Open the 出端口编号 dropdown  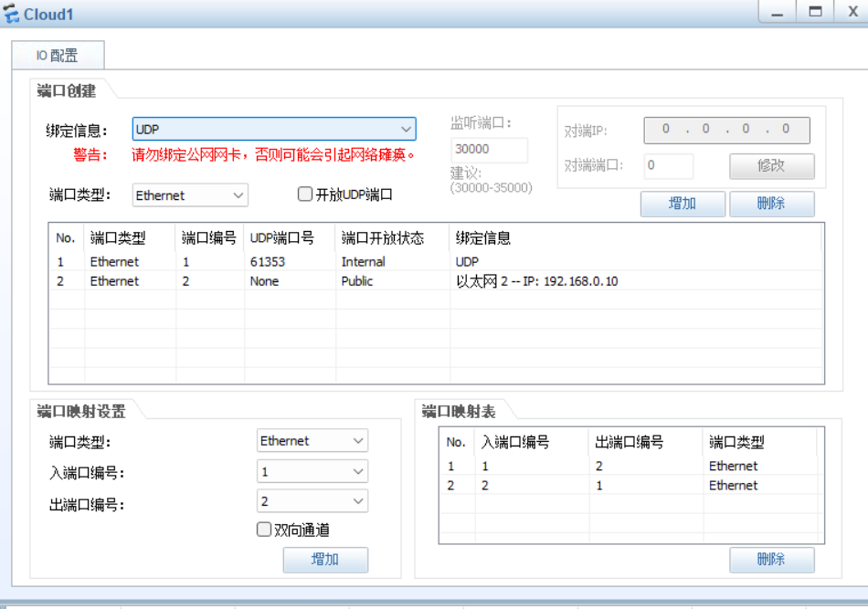tap(312, 501)
